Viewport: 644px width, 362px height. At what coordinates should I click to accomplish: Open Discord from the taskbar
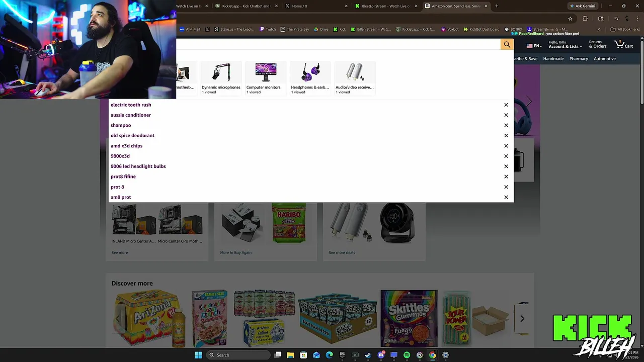pos(381,355)
